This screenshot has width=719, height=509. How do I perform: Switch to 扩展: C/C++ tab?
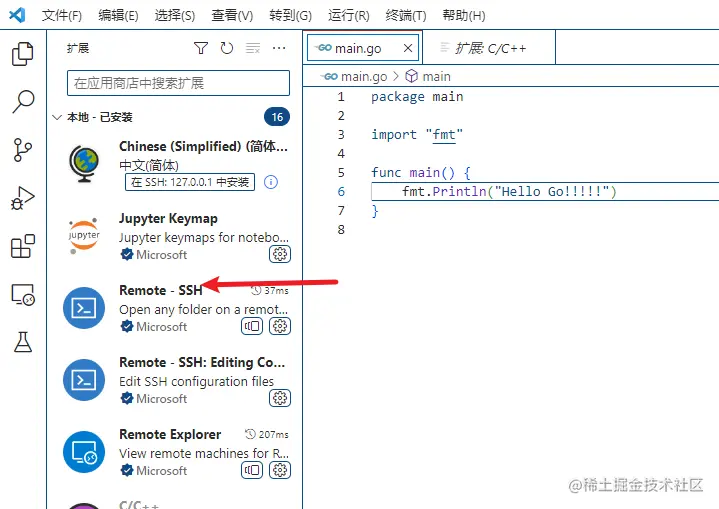489,48
